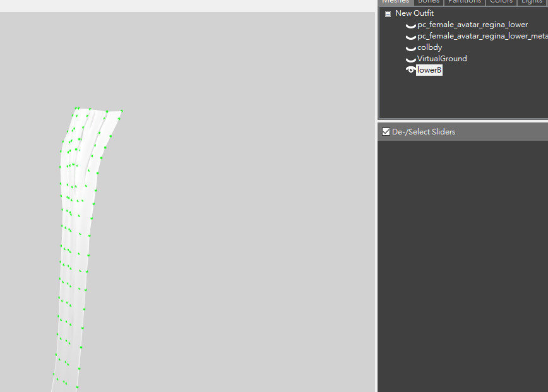Viewport: 548px width, 392px height.
Task: Uncheck the De-/Select Sliders checkbox
Action: tap(386, 132)
